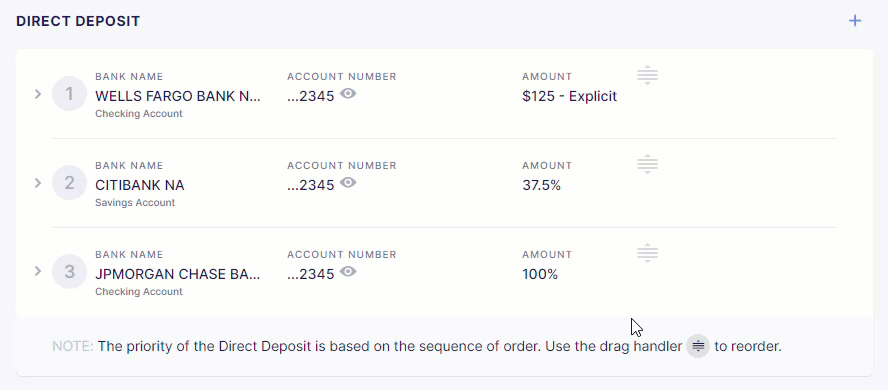Click priority number 2 circle
This screenshot has height=390, width=888.
(69, 182)
